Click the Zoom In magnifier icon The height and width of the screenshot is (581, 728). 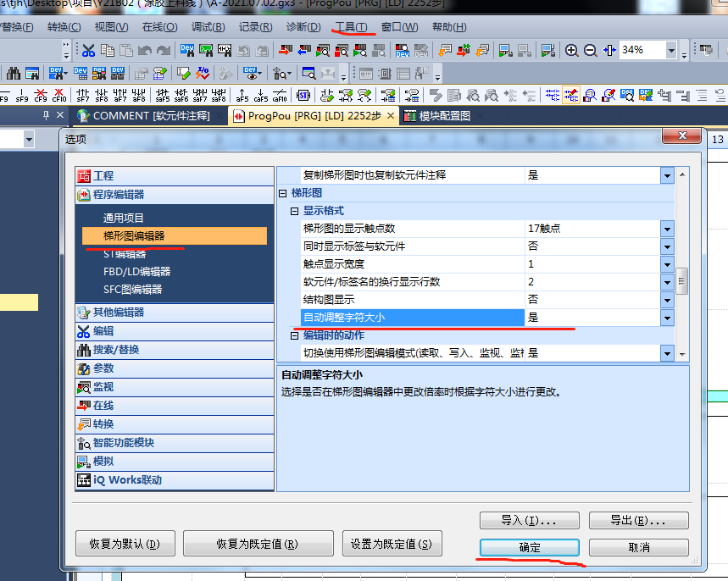572,51
